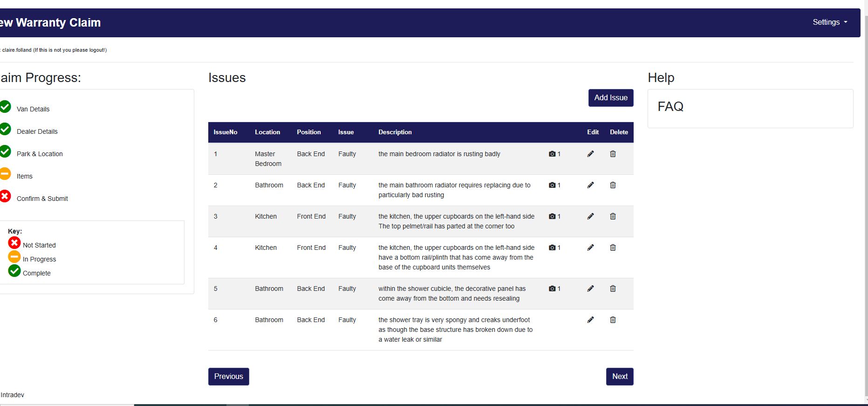868x406 pixels.
Task: Go back with the Previous button
Action: click(x=228, y=377)
